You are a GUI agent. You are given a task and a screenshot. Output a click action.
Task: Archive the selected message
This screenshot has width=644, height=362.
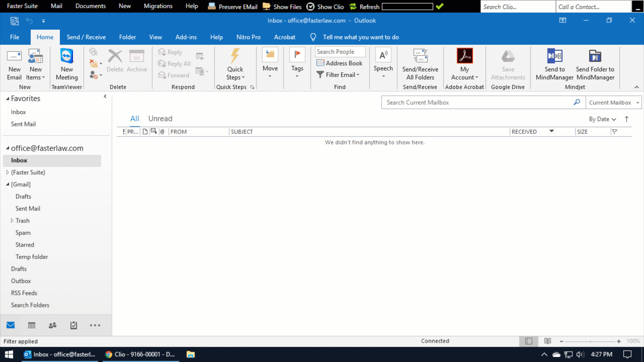(x=137, y=61)
